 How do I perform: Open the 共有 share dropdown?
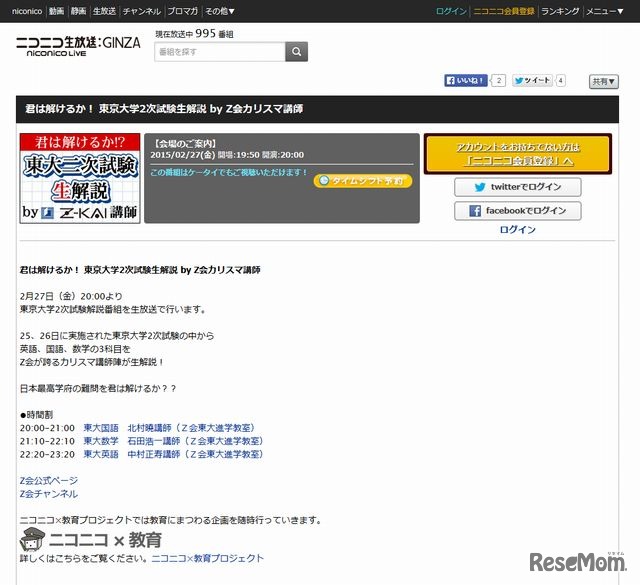pyautogui.click(x=604, y=82)
